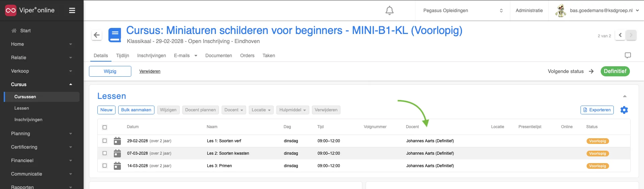Open the Docent dropdown button
This screenshot has height=189, width=644.
234,110
